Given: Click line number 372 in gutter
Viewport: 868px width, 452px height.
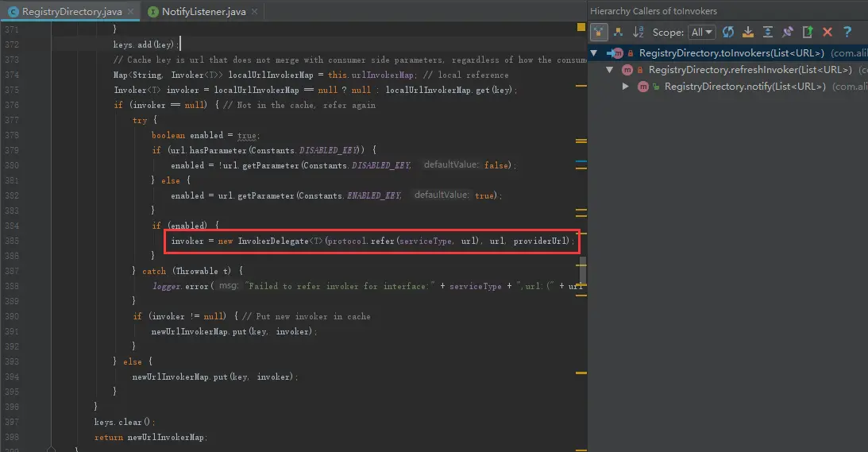Looking at the screenshot, I should tap(12, 44).
